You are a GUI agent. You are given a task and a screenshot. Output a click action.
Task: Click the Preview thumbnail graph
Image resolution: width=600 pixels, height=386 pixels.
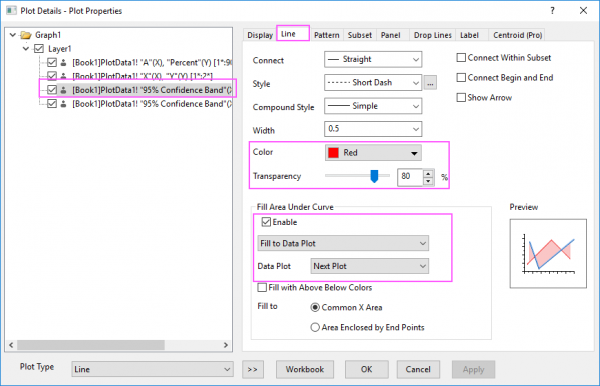(x=548, y=253)
